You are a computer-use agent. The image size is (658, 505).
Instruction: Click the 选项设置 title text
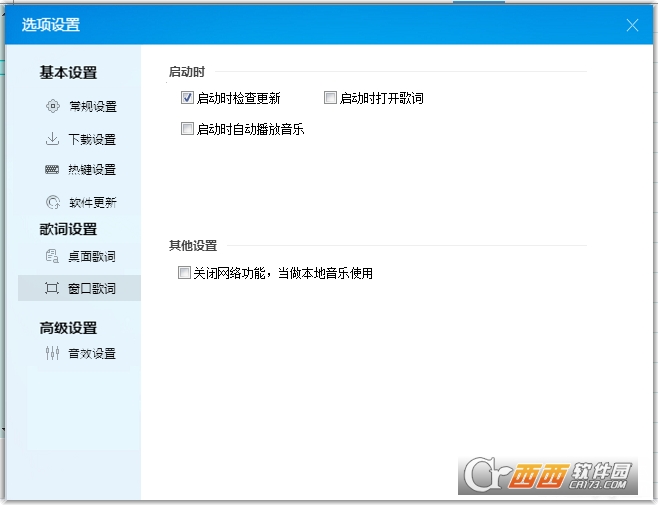click(51, 25)
